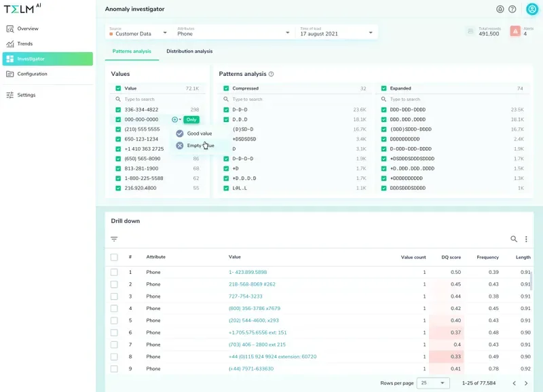Uncheck the 336-334-4822 value checkbox

[x=118, y=109]
